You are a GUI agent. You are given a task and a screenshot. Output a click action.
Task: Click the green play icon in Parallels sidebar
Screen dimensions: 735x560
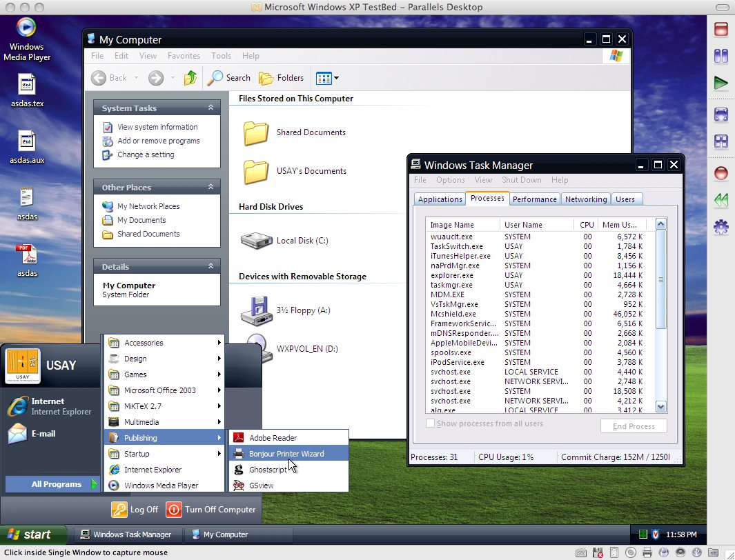coord(721,84)
